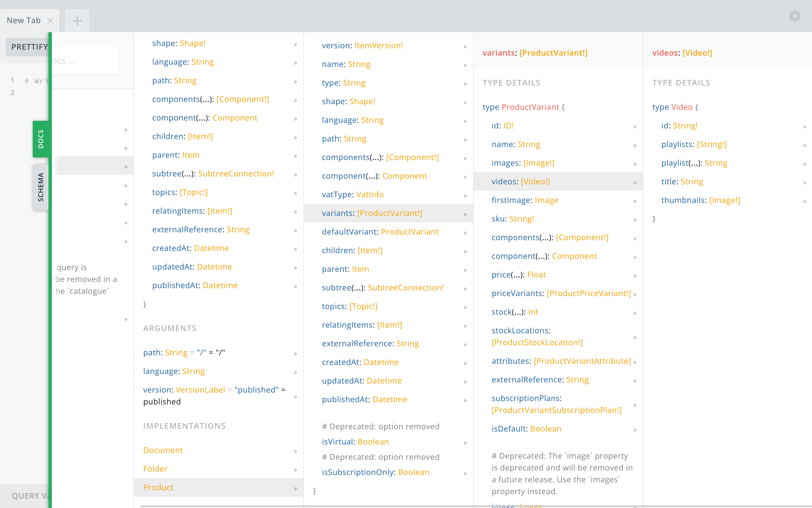Screen dimensions: 812x508
Task: Open playlist(...): String field
Action: (728, 163)
